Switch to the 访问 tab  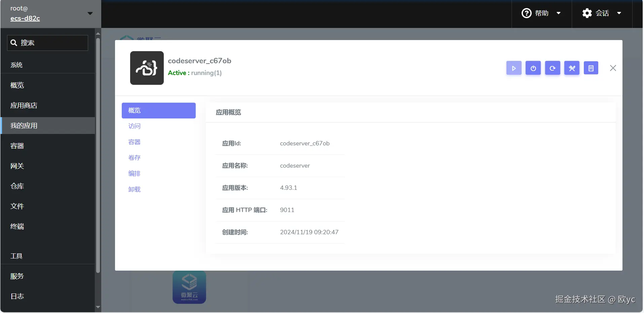click(134, 126)
